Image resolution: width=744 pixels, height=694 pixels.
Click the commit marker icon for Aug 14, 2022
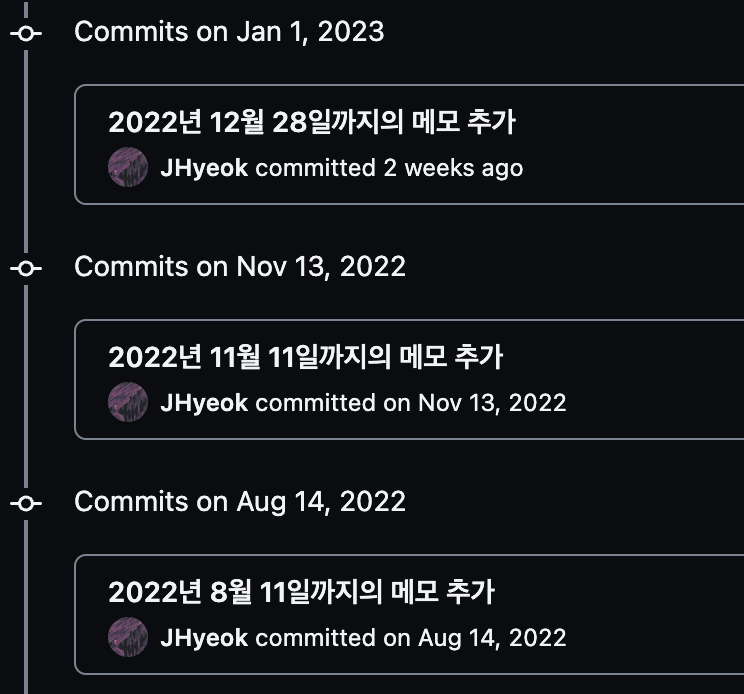point(26,503)
